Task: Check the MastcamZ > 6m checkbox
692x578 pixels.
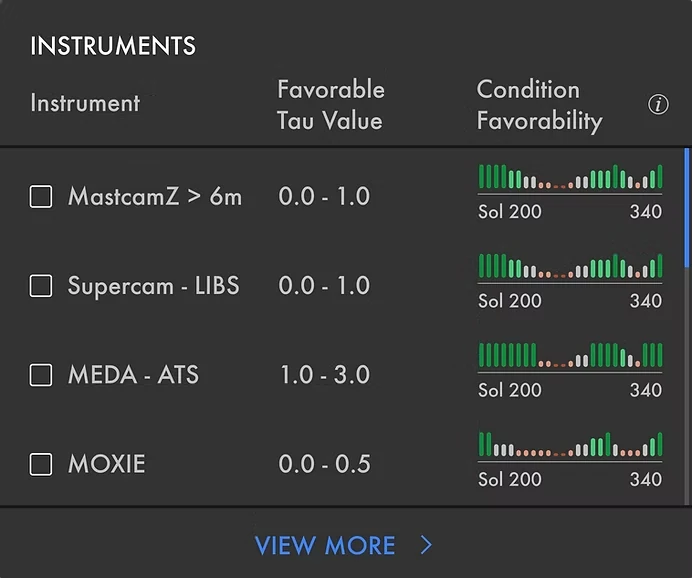Action: 41,196
